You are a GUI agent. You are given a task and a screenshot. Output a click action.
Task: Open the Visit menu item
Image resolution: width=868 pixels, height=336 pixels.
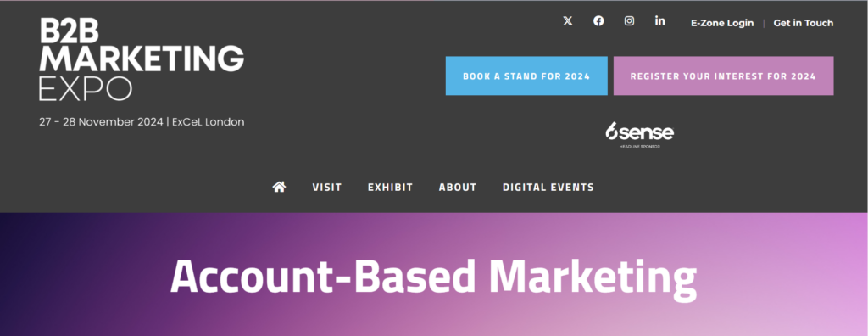click(x=327, y=188)
